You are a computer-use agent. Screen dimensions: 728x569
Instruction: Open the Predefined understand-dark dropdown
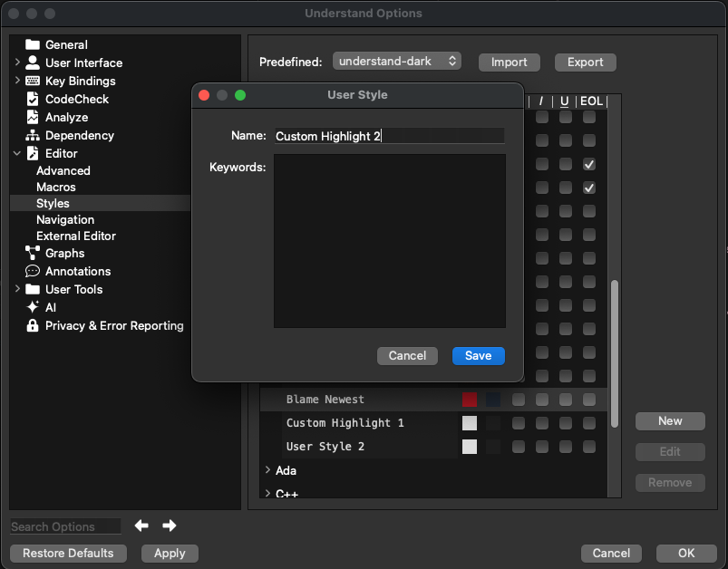[x=397, y=62]
